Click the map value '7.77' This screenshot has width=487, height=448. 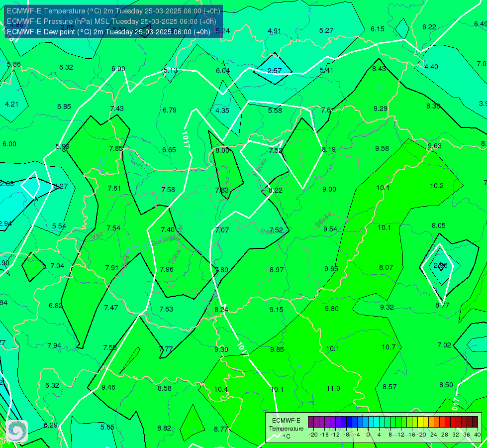pos(166,349)
